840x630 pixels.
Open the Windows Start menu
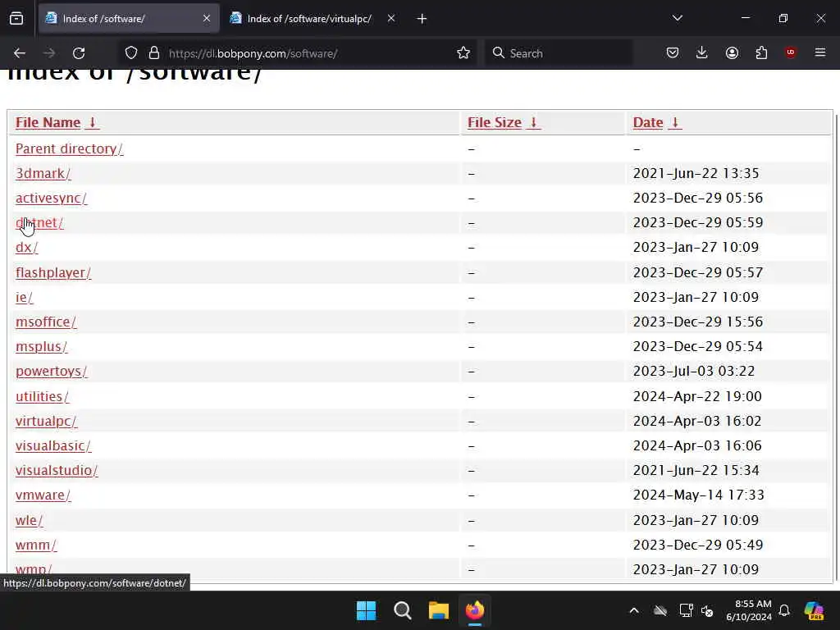[x=367, y=610]
